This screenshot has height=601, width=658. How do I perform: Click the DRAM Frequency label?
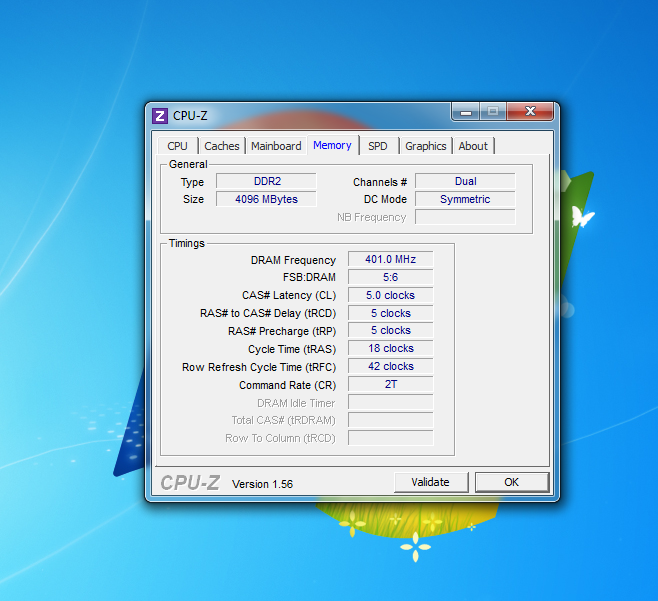[x=293, y=260]
